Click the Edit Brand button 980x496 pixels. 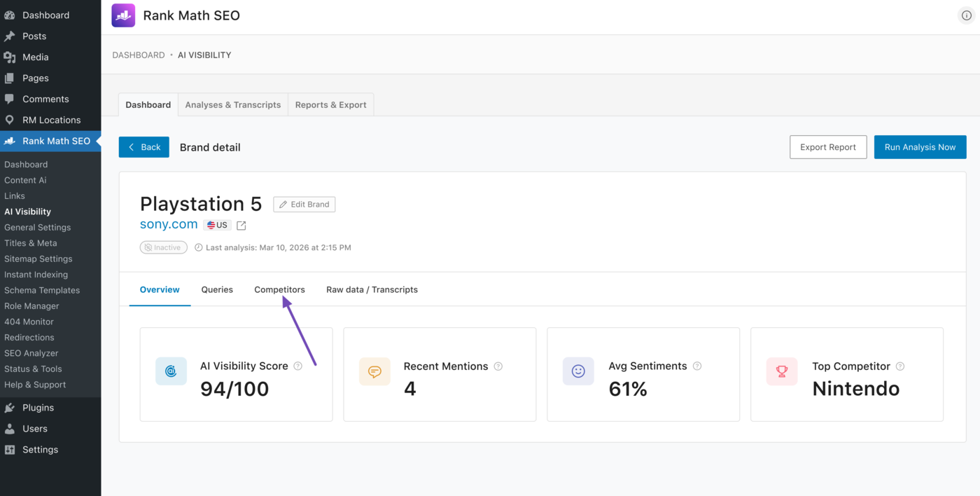[304, 205]
